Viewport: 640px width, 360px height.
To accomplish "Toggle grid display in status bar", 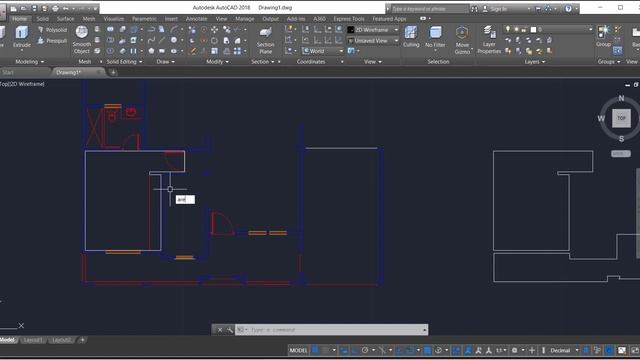I will point(316,350).
